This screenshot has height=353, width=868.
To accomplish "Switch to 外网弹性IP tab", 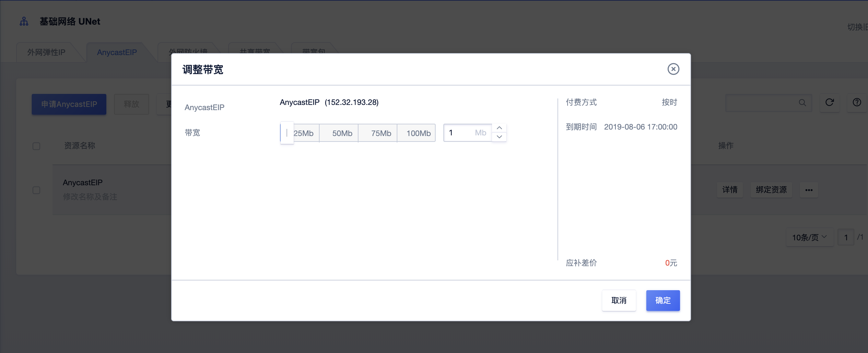I will 46,52.
